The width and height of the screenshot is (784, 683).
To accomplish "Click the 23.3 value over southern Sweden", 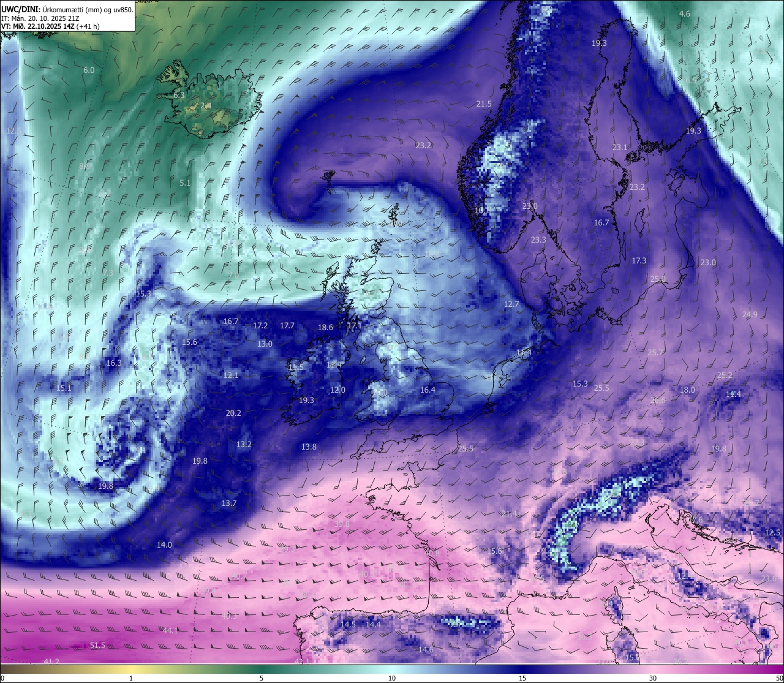I will pyautogui.click(x=538, y=240).
